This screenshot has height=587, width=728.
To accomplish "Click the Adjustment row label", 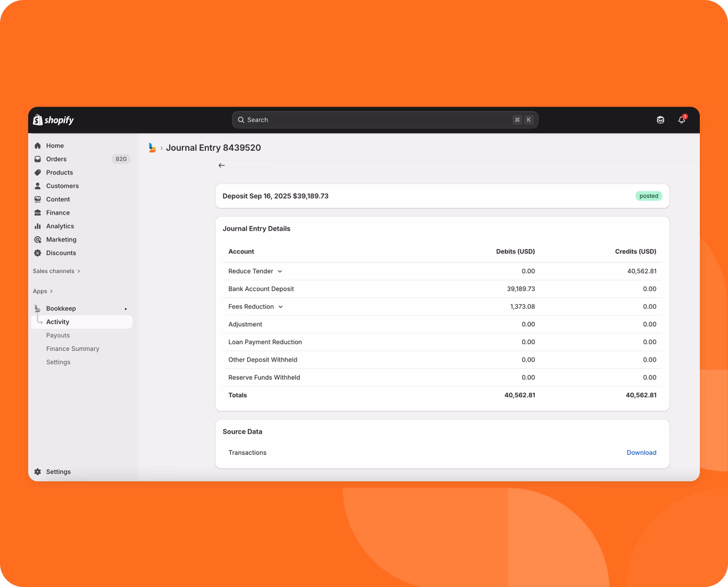I will pos(245,324).
